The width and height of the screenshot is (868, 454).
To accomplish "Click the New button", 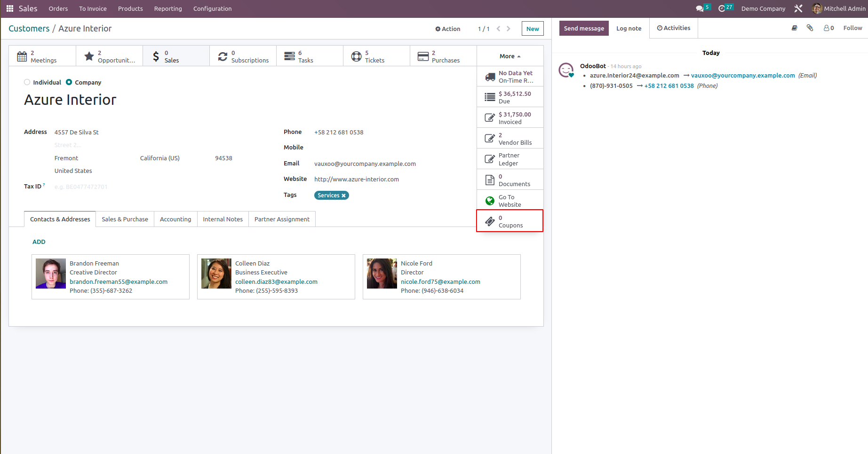I will [x=533, y=29].
